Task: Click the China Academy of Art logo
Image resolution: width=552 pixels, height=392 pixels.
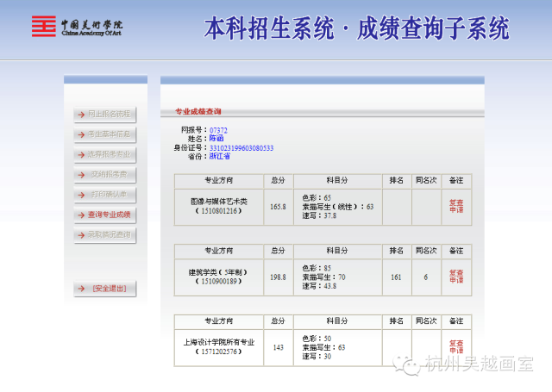Action: [x=77, y=27]
